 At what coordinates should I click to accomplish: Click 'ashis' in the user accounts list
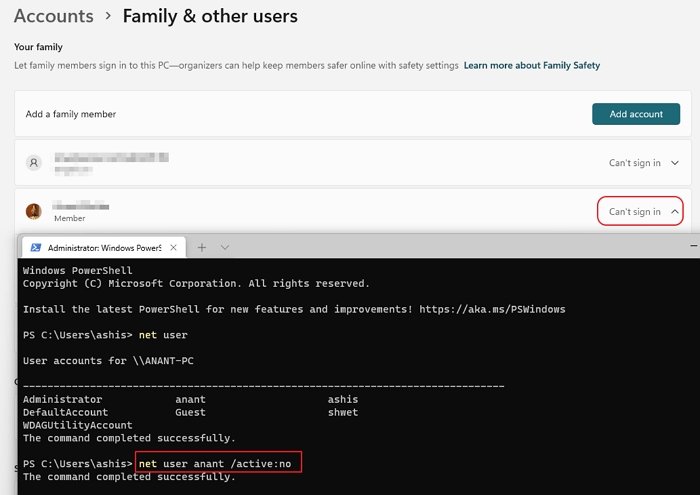(343, 399)
